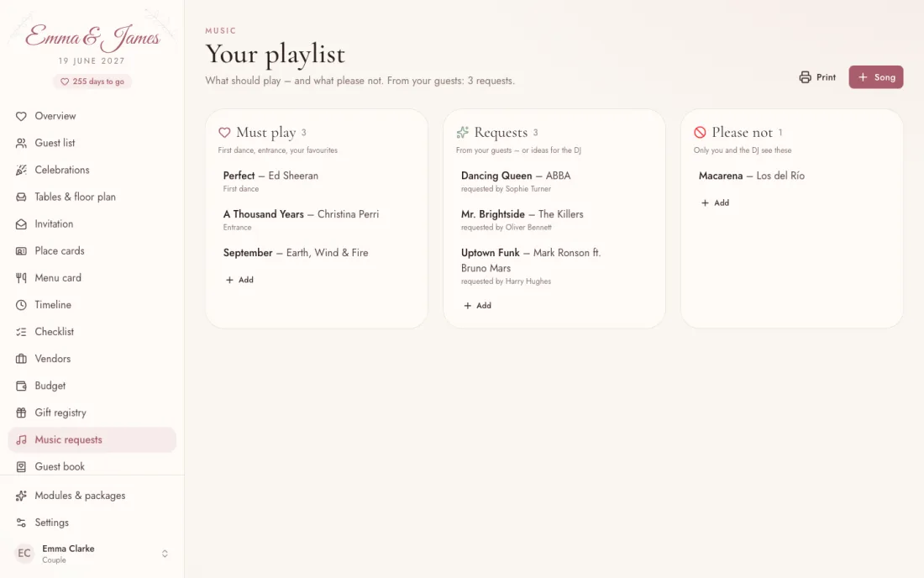This screenshot has width=924, height=578.
Task: Click the fork and knife Menu card icon
Action: [21, 278]
